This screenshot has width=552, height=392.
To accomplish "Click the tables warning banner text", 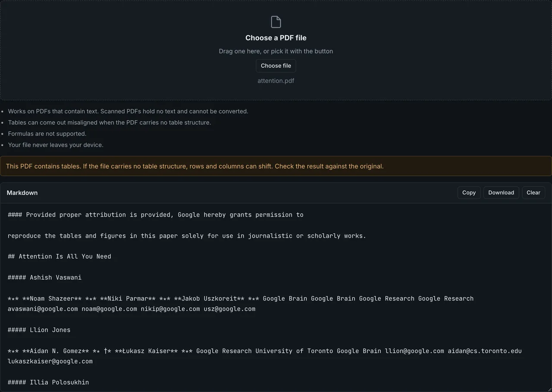I will pyautogui.click(x=194, y=166).
